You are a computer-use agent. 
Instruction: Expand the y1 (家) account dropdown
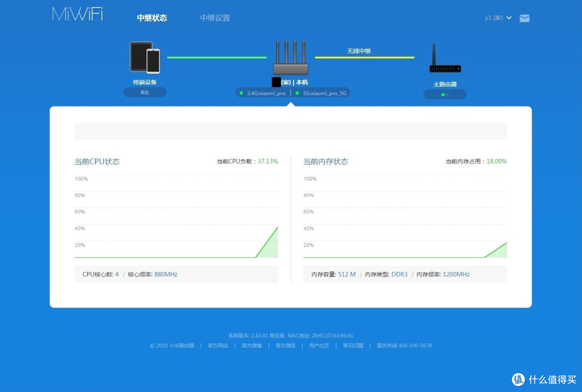click(x=498, y=18)
